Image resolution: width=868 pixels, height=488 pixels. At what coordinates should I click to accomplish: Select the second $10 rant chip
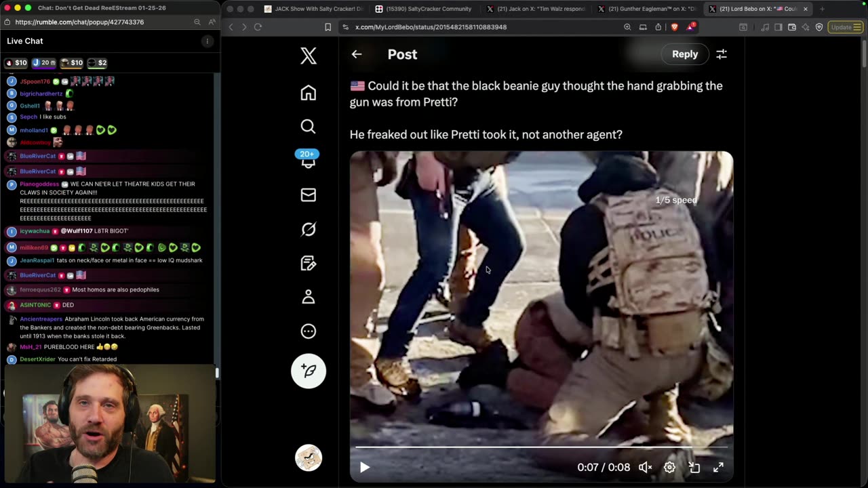(72, 63)
